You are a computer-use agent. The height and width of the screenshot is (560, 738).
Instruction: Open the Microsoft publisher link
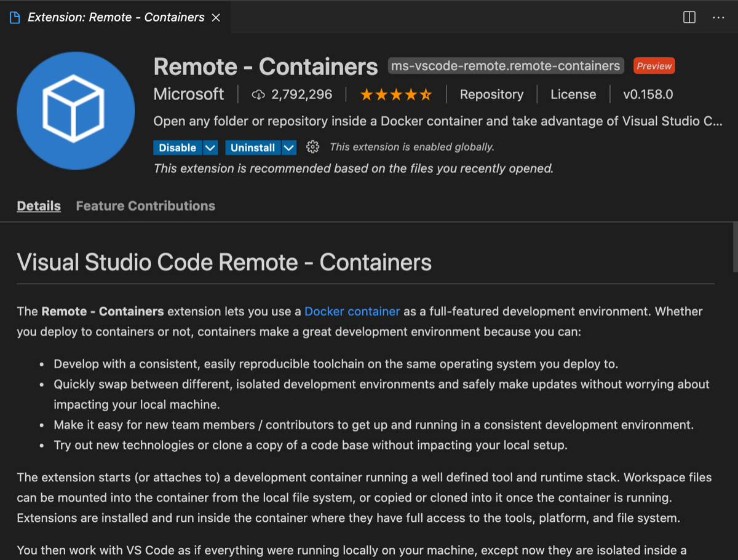pyautogui.click(x=189, y=94)
